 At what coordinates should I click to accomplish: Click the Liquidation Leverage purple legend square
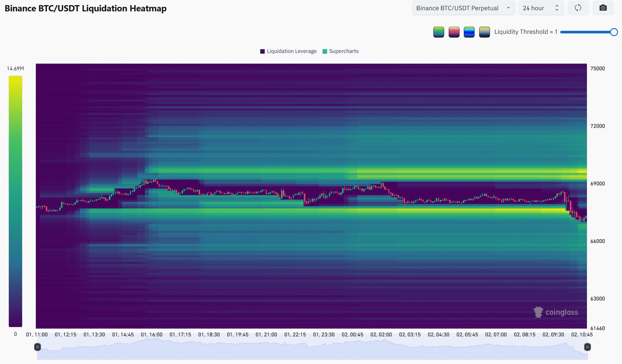(x=262, y=51)
